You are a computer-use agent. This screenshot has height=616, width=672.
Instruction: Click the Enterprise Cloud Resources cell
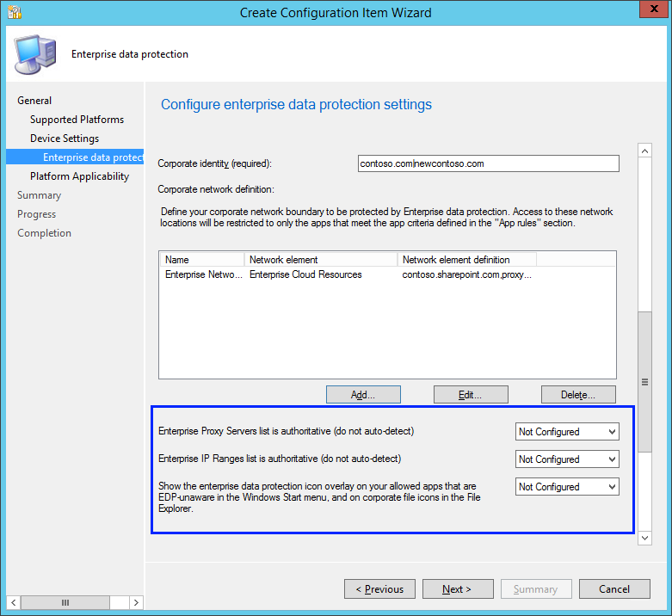point(305,274)
